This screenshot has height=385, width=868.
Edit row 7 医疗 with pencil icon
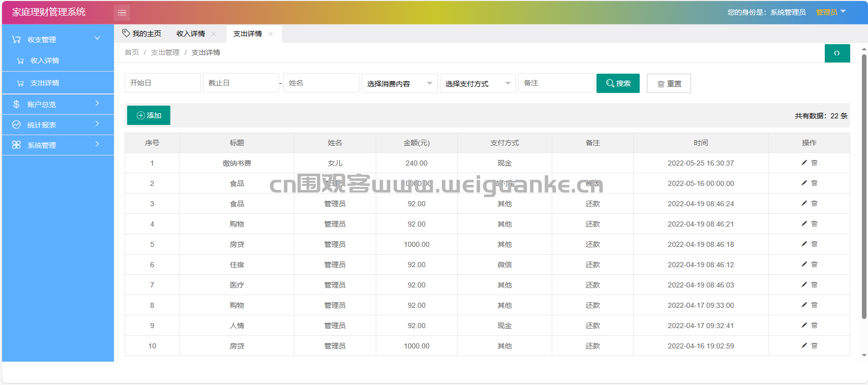click(804, 284)
